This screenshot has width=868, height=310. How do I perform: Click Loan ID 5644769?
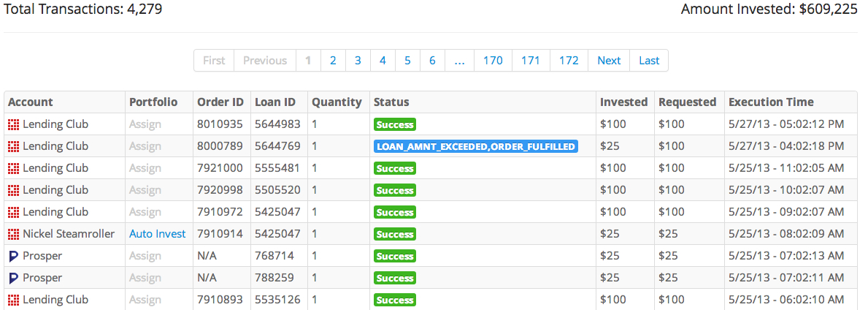click(x=277, y=146)
